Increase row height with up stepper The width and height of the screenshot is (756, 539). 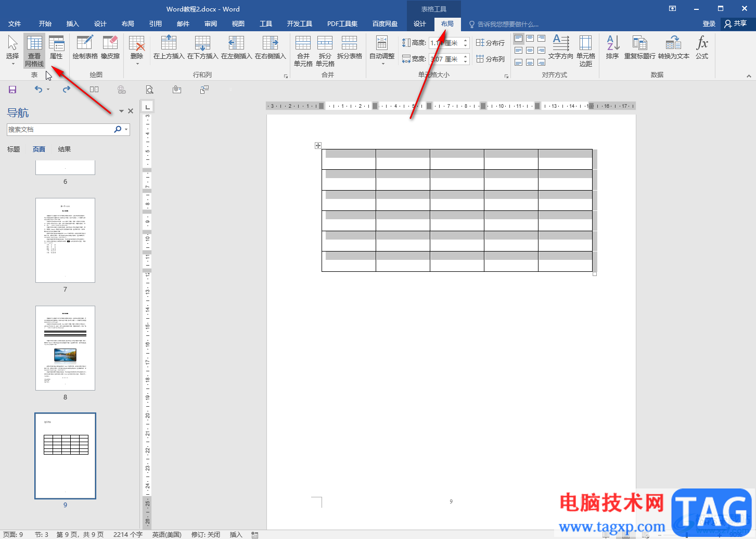[x=466, y=40]
